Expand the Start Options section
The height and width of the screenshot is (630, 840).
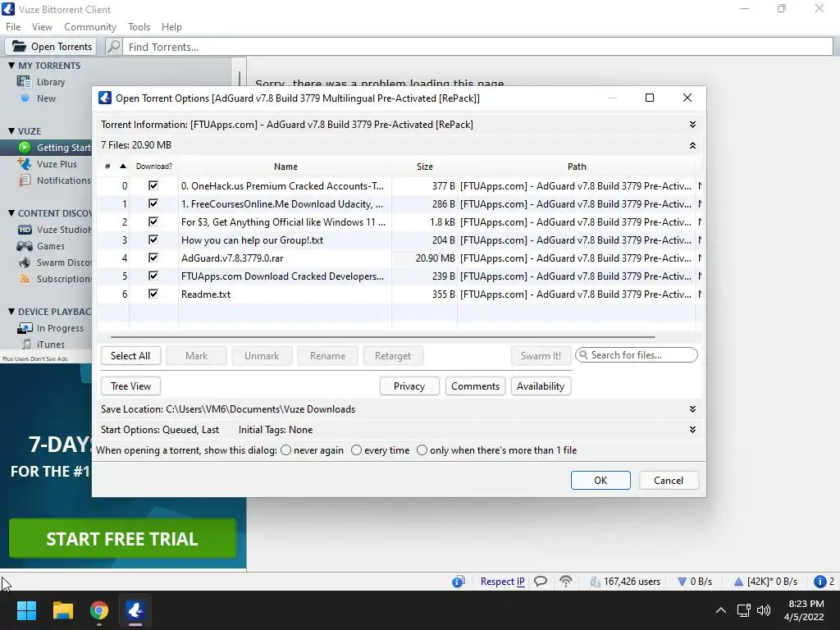tap(692, 430)
